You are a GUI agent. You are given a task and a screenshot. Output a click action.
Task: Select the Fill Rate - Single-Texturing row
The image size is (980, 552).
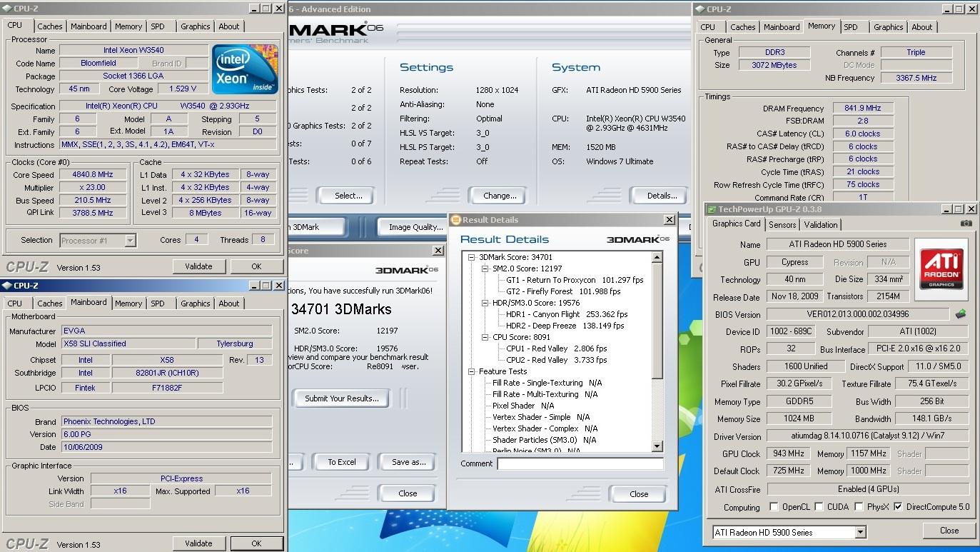pyautogui.click(x=547, y=383)
